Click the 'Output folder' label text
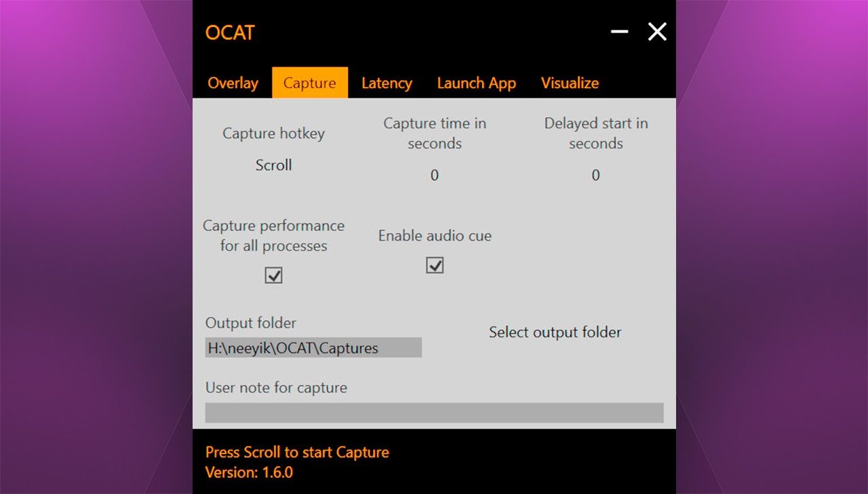This screenshot has height=494, width=868. 251,323
